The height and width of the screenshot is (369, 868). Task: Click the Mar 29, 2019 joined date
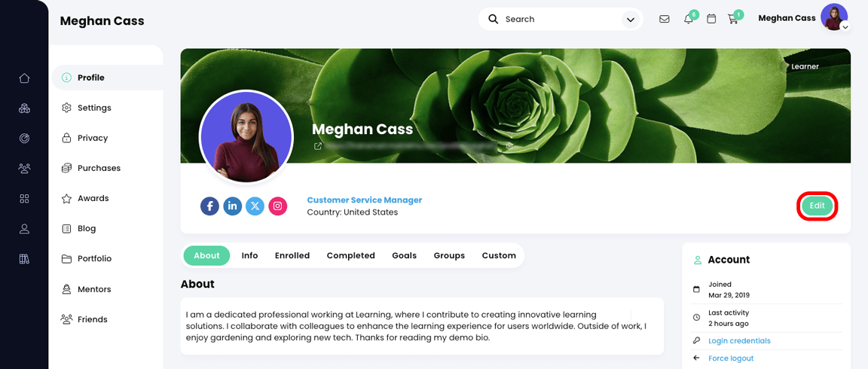click(x=729, y=295)
